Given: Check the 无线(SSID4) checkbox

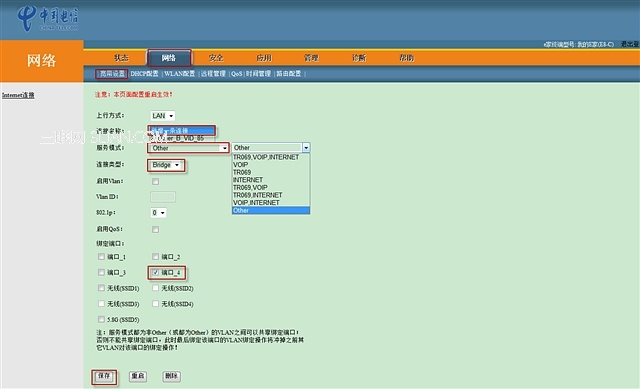Looking at the screenshot, I should [156, 304].
